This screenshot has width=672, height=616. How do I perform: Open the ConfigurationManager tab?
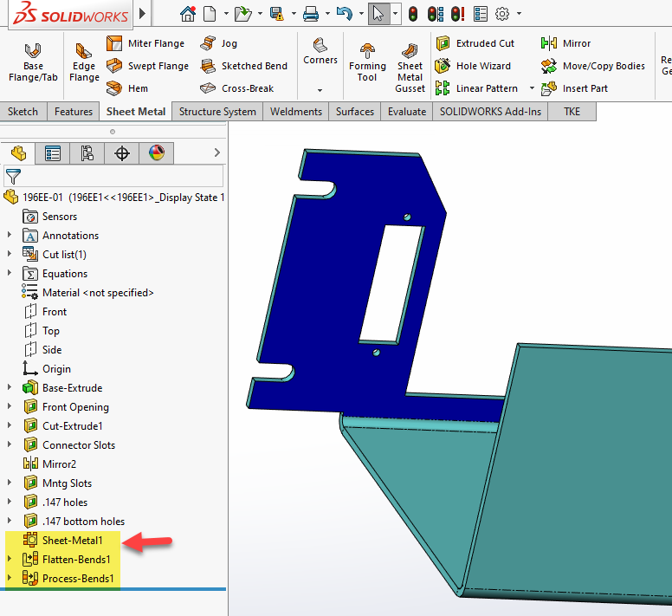[87, 153]
